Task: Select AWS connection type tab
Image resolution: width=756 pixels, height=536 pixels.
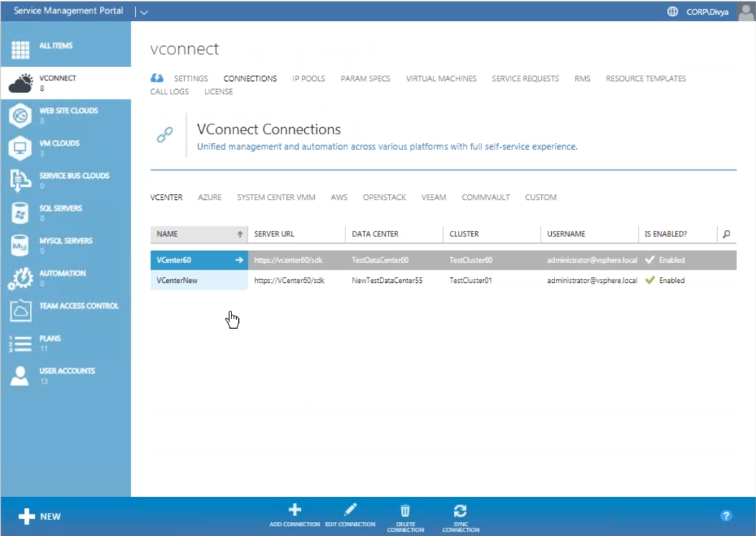Action: (339, 197)
